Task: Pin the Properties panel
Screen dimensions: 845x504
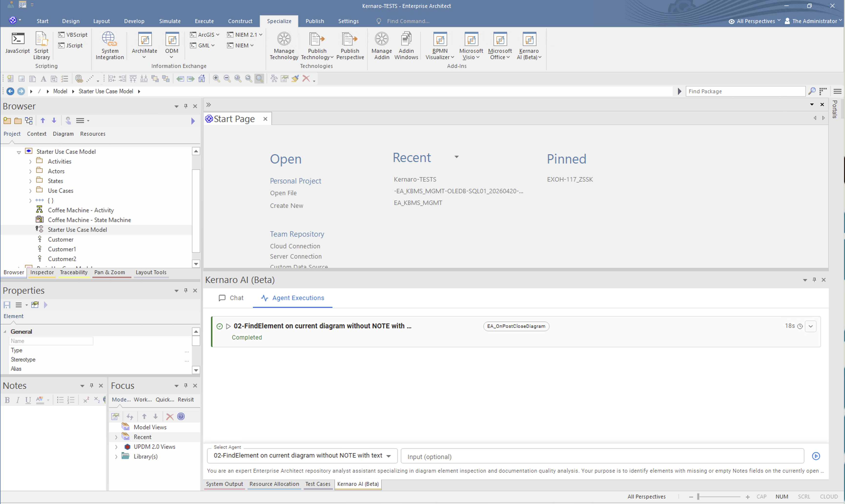Action: click(x=186, y=290)
